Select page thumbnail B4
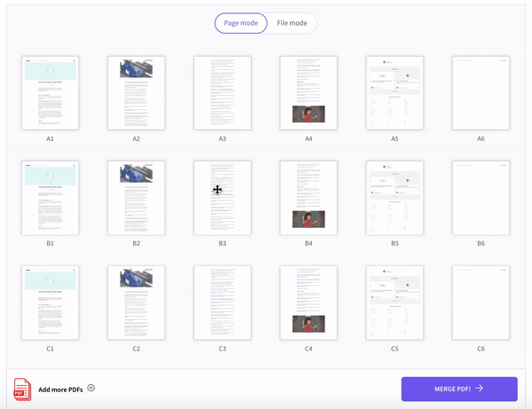532x409 pixels. (309, 198)
